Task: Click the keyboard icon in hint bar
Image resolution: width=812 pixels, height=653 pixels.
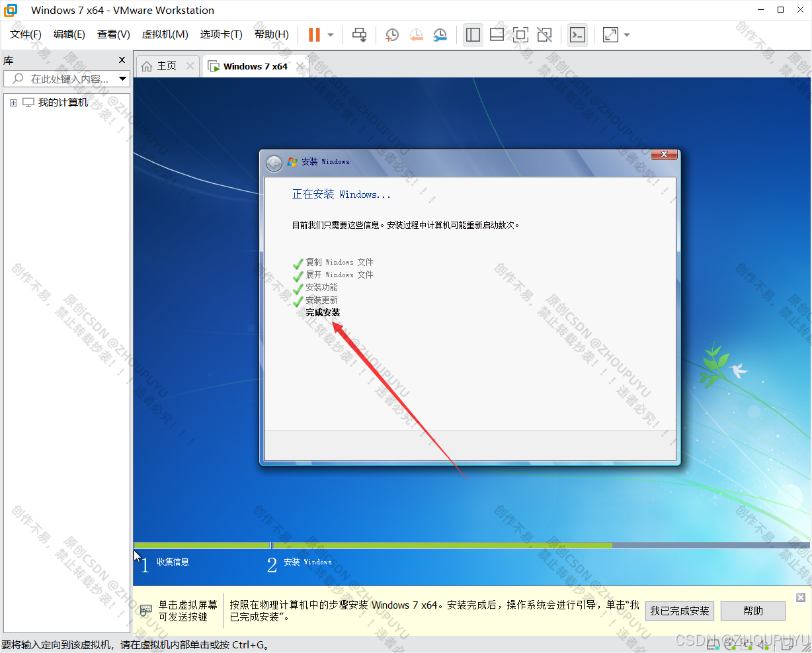Action: pos(146,609)
